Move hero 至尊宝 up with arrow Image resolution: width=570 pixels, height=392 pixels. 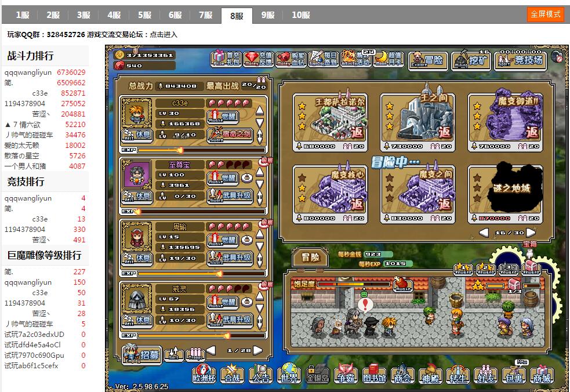(260, 172)
